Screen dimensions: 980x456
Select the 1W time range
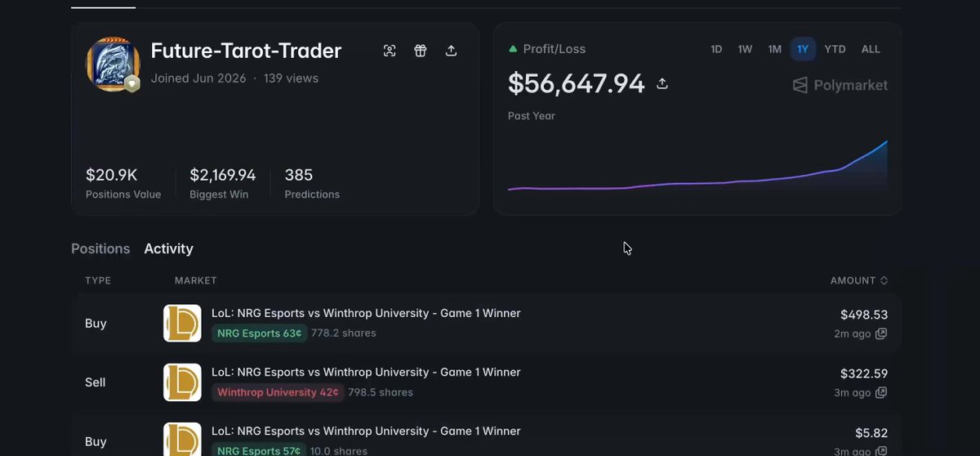tap(745, 49)
